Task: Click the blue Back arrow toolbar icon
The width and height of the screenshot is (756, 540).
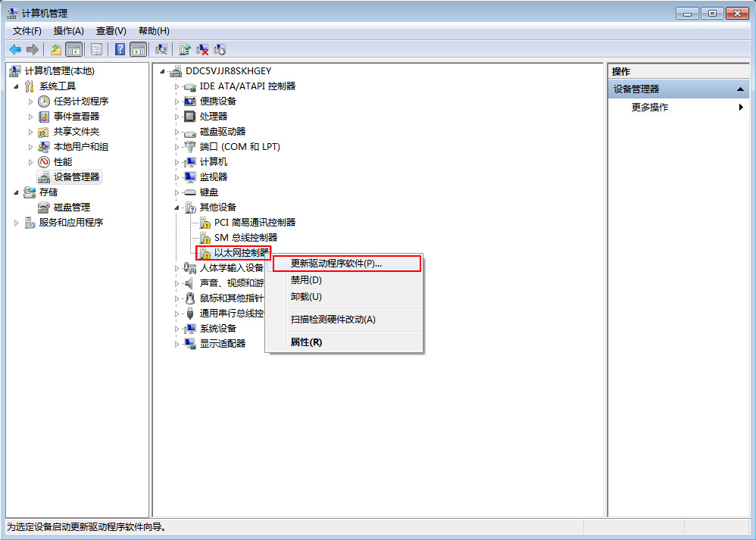Action: tap(15, 49)
